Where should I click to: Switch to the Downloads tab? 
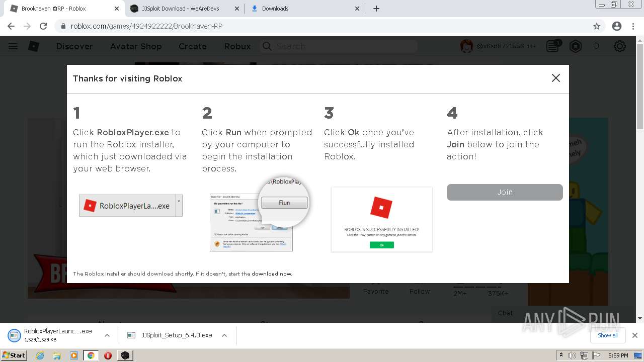pos(305,9)
